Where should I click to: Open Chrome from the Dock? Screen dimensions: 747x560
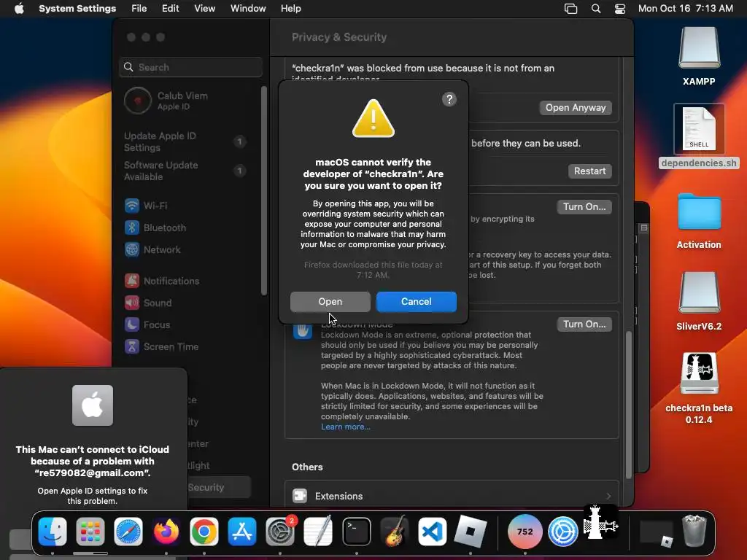pos(204,532)
